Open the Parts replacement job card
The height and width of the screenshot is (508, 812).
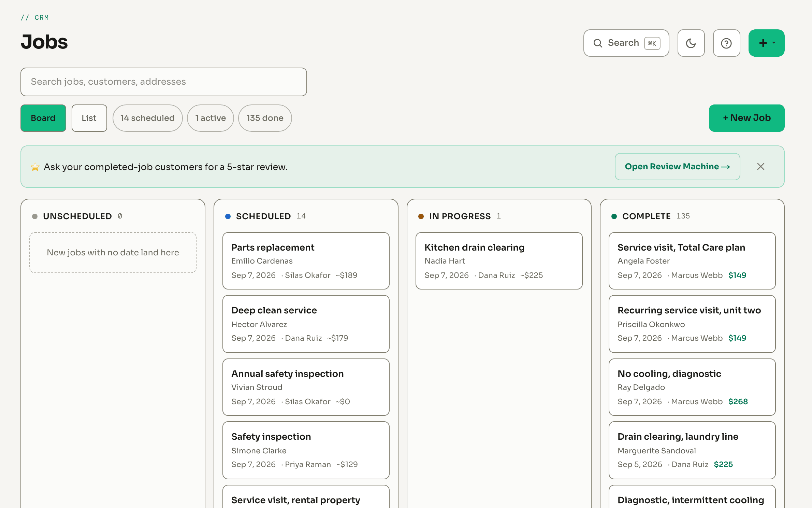pyautogui.click(x=306, y=261)
